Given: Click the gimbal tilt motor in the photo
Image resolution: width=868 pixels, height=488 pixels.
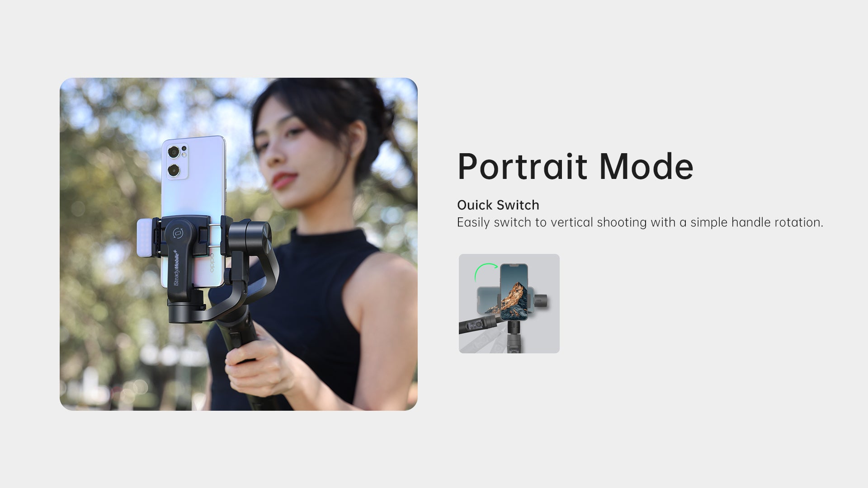Looking at the screenshot, I should [250, 237].
